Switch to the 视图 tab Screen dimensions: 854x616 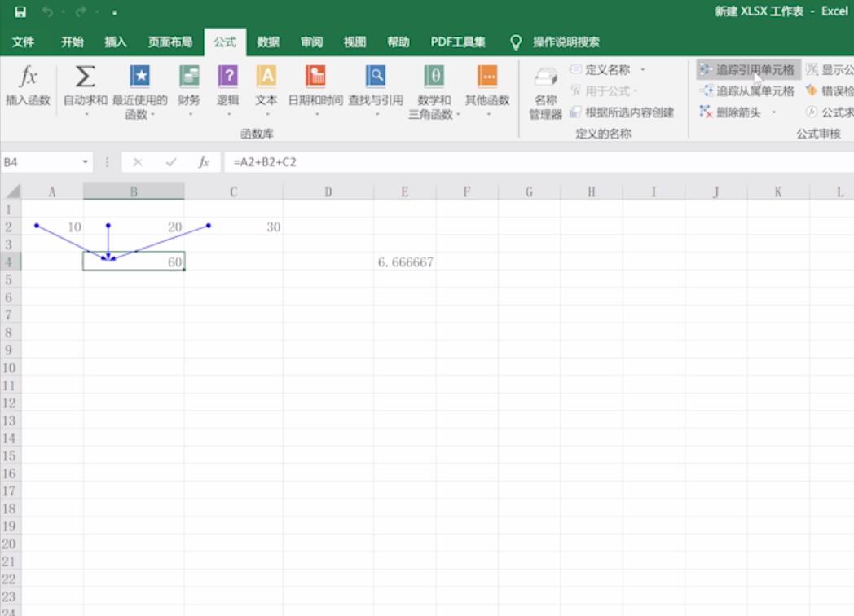click(354, 42)
